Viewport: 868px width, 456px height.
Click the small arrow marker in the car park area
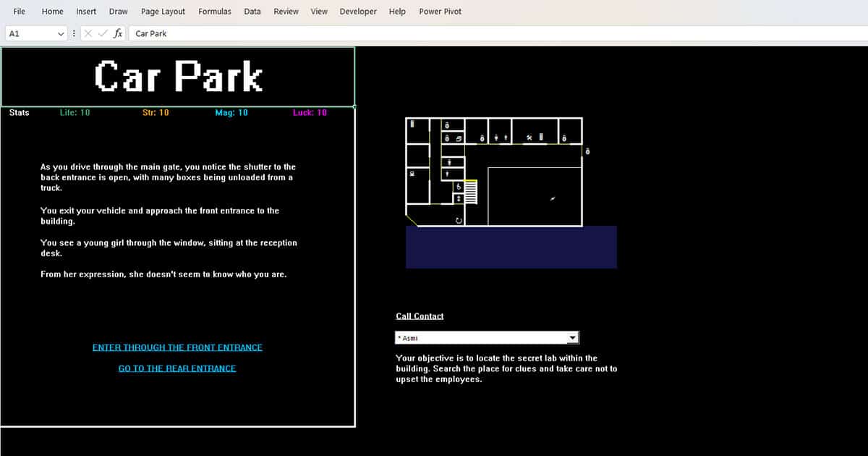click(553, 198)
